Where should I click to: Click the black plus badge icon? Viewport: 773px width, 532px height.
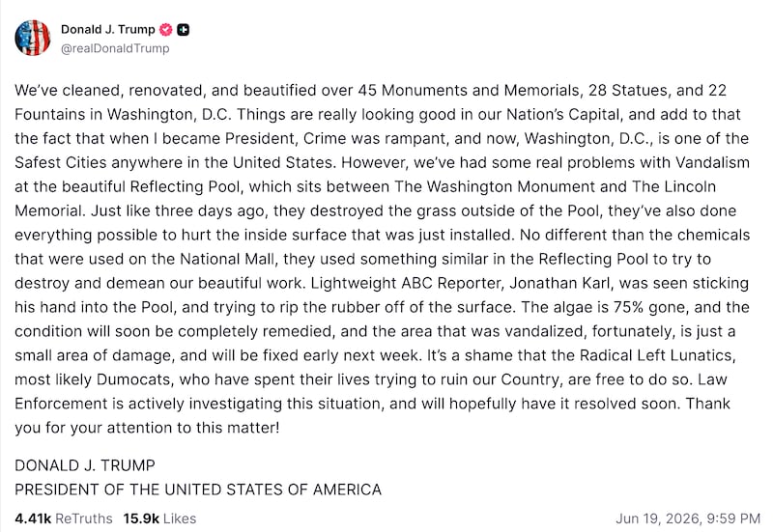click(183, 30)
